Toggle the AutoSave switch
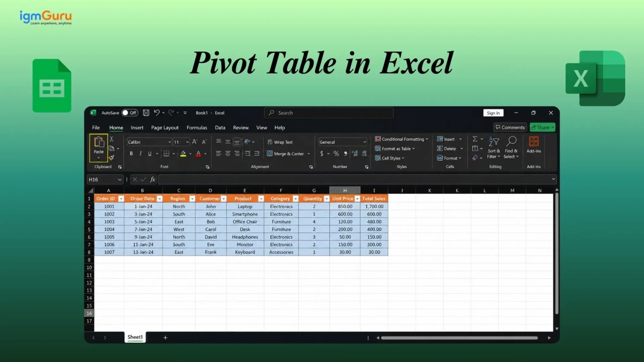The image size is (644, 362). [x=130, y=113]
